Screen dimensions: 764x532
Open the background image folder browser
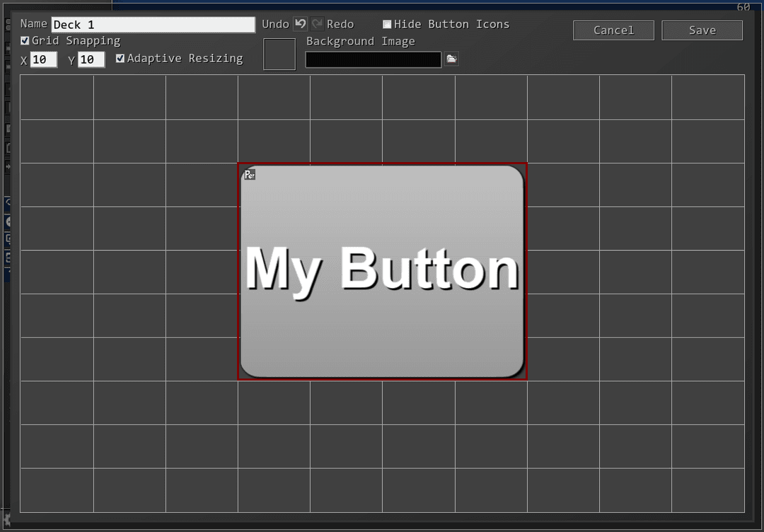452,59
